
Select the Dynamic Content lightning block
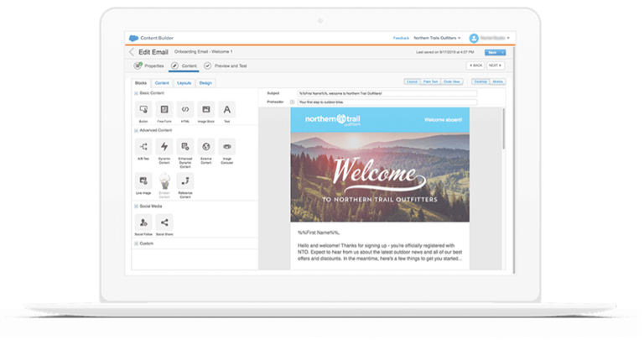click(x=164, y=147)
